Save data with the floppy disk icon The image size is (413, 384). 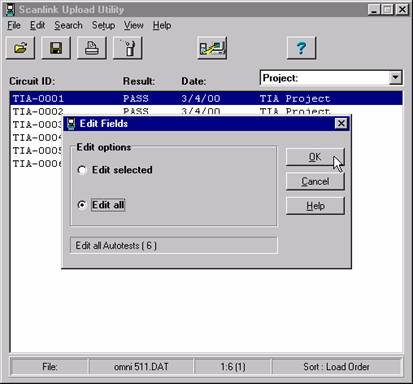[x=56, y=48]
